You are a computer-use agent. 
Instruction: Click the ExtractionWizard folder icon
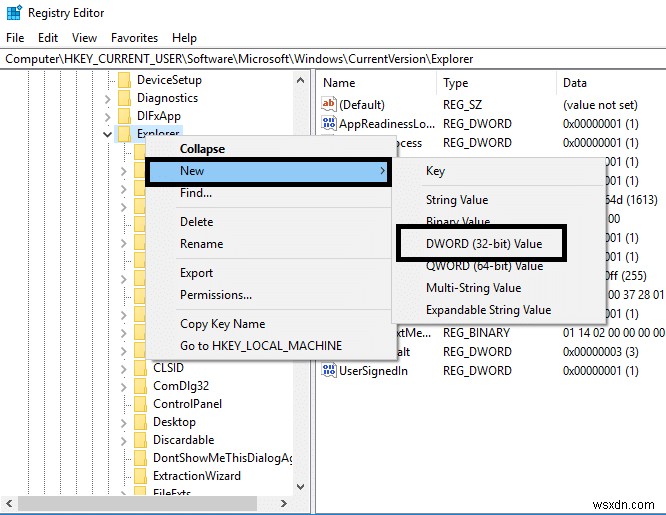141,476
